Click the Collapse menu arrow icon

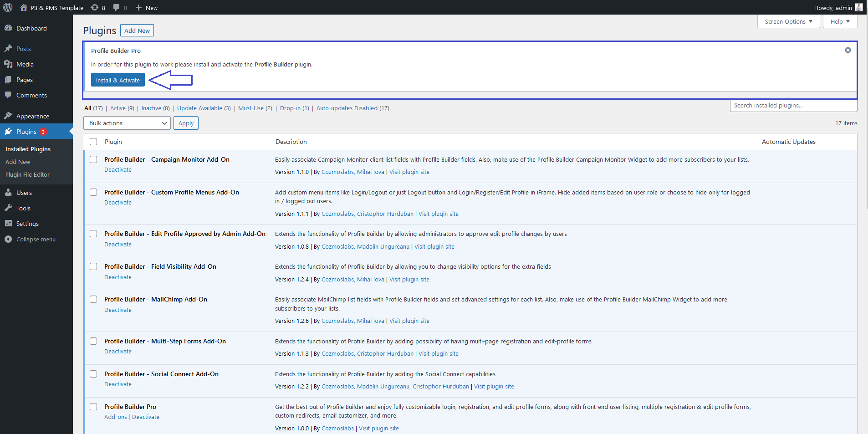click(8, 239)
